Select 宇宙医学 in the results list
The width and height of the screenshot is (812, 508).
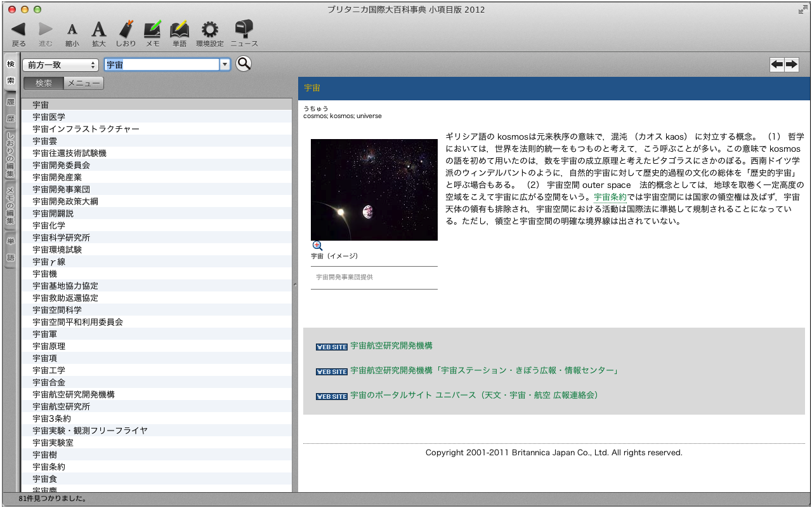click(49, 117)
